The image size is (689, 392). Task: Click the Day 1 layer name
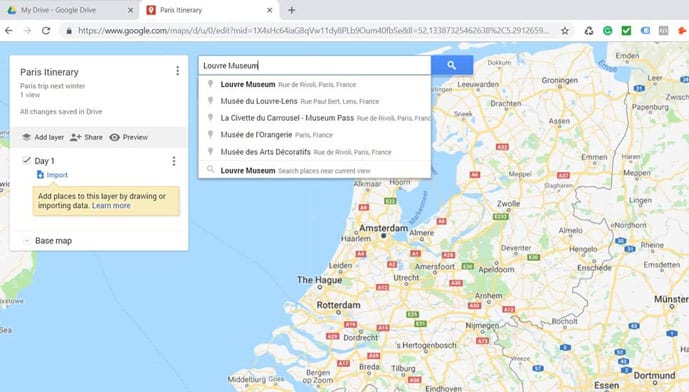pyautogui.click(x=44, y=161)
